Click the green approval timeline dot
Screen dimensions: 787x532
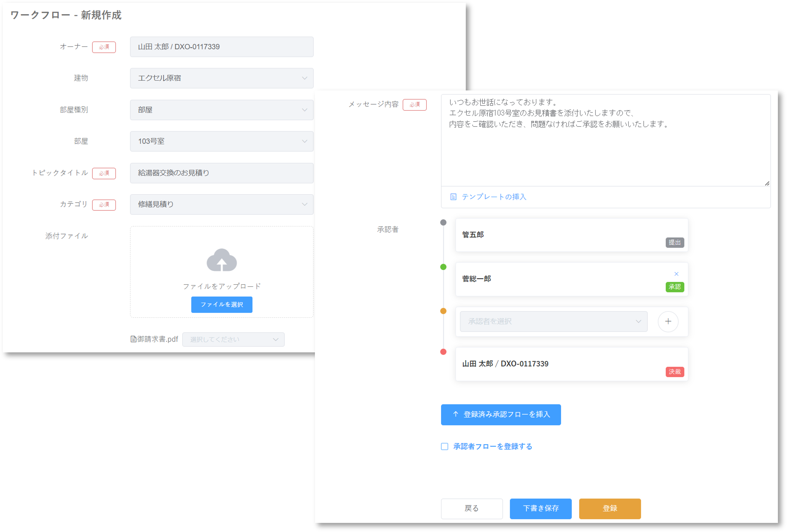tap(443, 267)
